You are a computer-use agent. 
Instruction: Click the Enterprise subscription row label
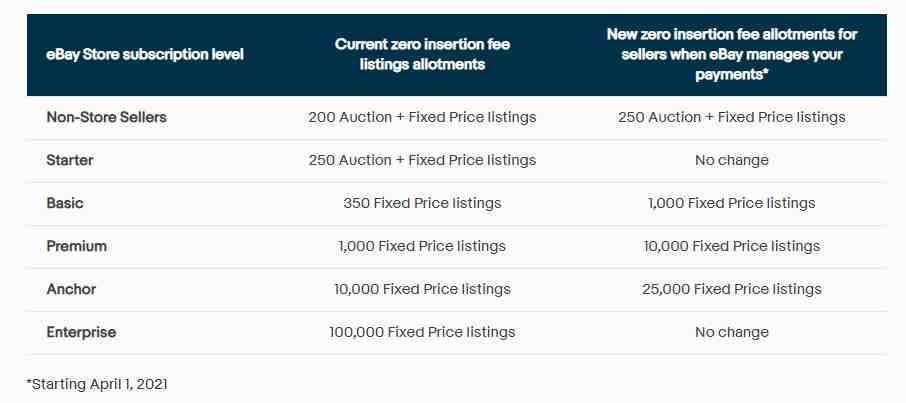(x=81, y=332)
